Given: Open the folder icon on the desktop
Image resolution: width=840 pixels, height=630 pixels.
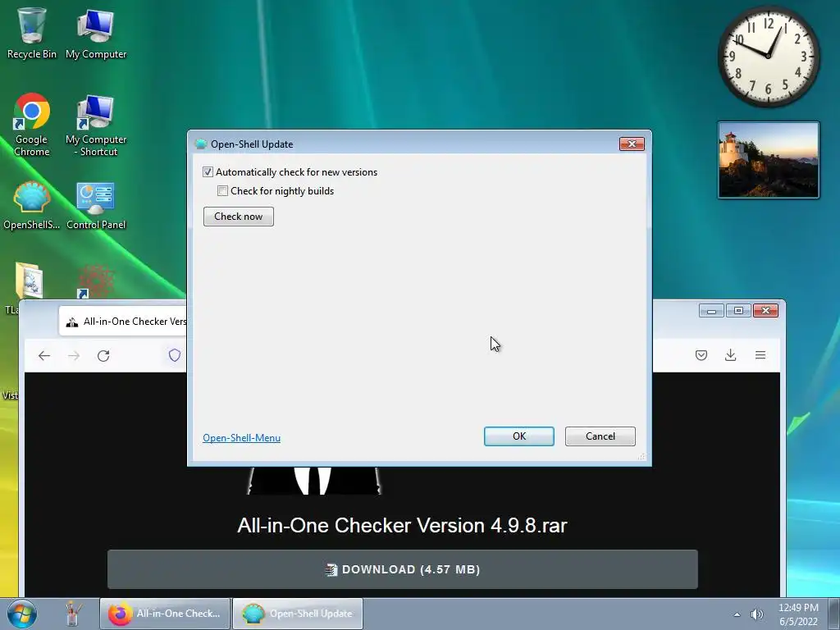Looking at the screenshot, I should (x=29, y=281).
